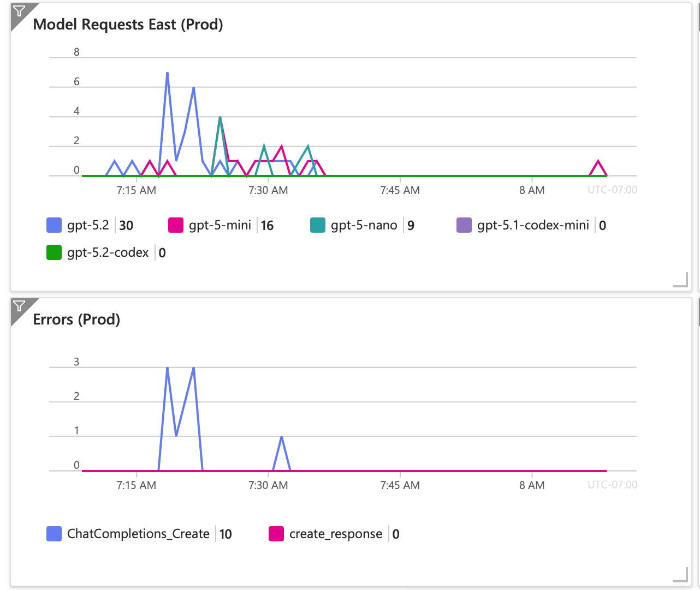Click the peak spike in the Errors chart

point(167,369)
